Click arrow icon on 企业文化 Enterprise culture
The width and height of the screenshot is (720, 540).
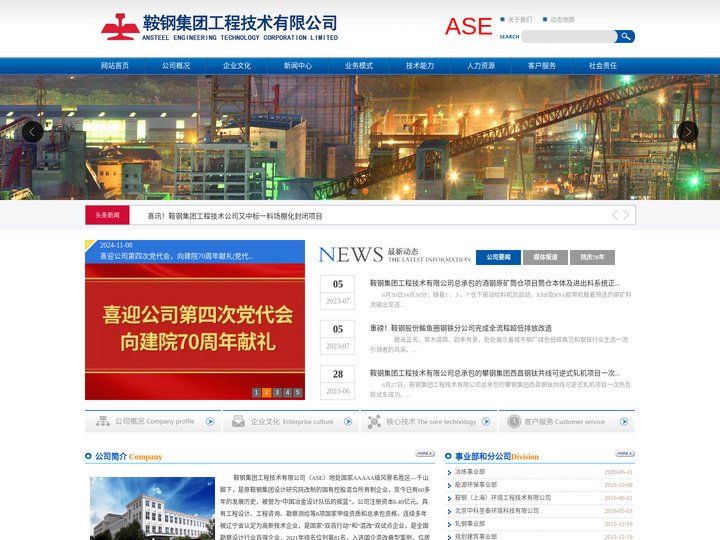coord(348,422)
